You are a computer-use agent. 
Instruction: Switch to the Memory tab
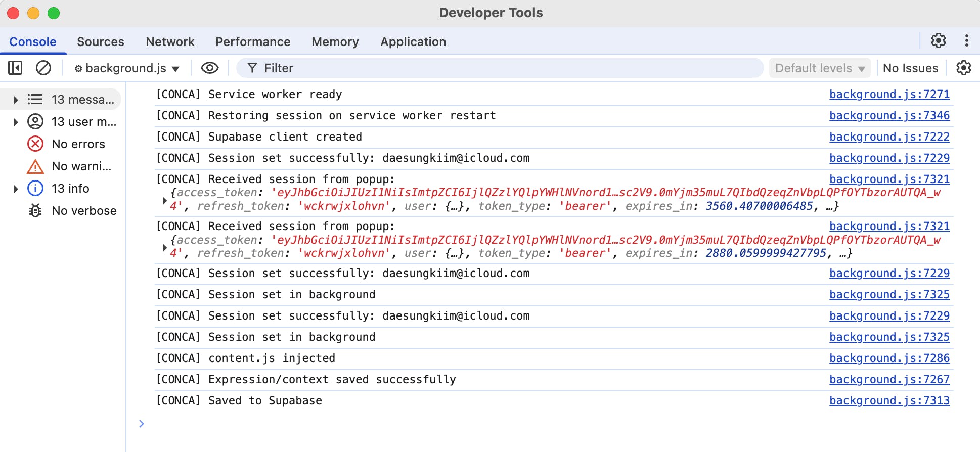point(335,41)
